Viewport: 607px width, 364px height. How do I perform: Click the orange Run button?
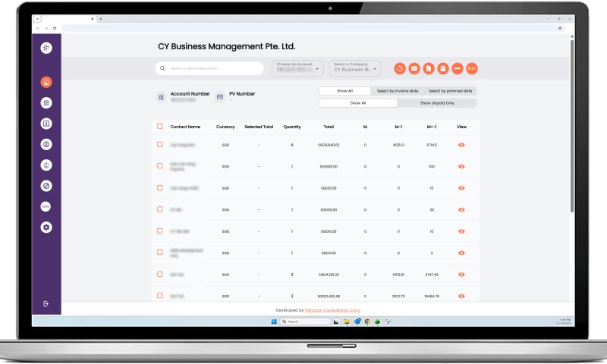tap(471, 68)
